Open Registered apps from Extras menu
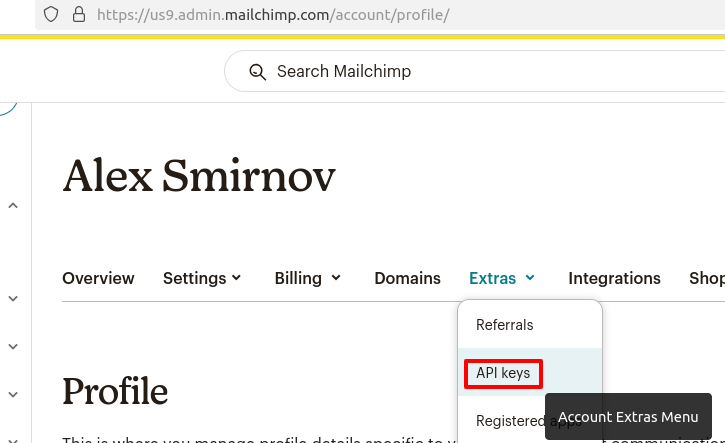The image size is (725, 443). pos(509,421)
